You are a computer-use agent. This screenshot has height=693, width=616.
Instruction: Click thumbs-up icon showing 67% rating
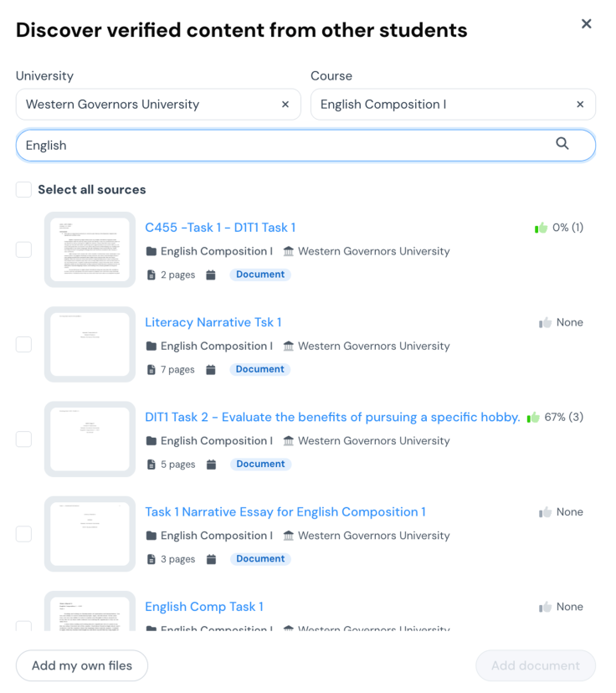[533, 417]
